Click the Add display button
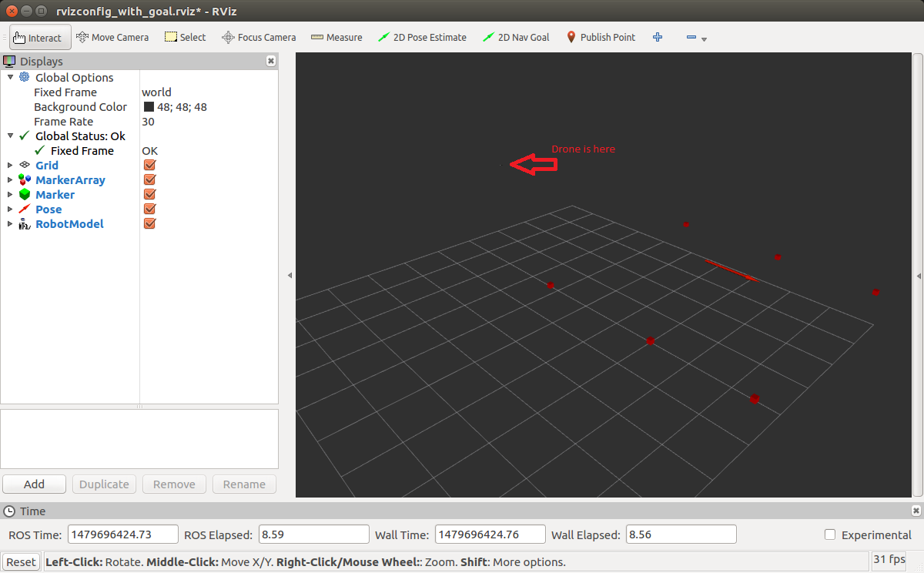The width and height of the screenshot is (924, 573). [35, 484]
